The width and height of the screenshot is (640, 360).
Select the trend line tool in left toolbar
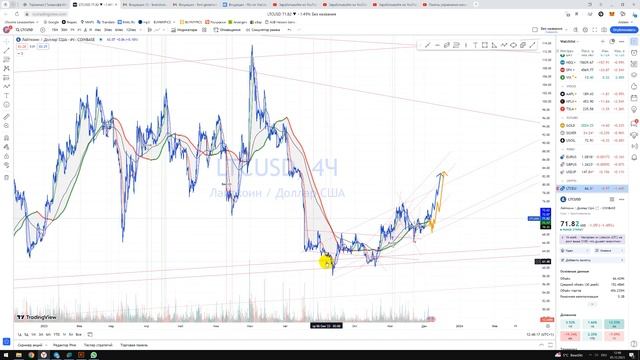[x=6, y=51]
